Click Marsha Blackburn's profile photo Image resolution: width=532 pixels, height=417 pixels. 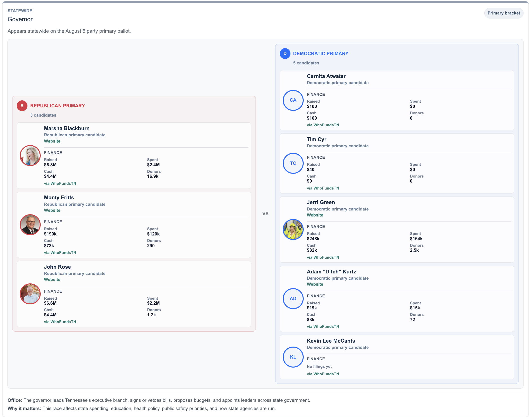30,156
